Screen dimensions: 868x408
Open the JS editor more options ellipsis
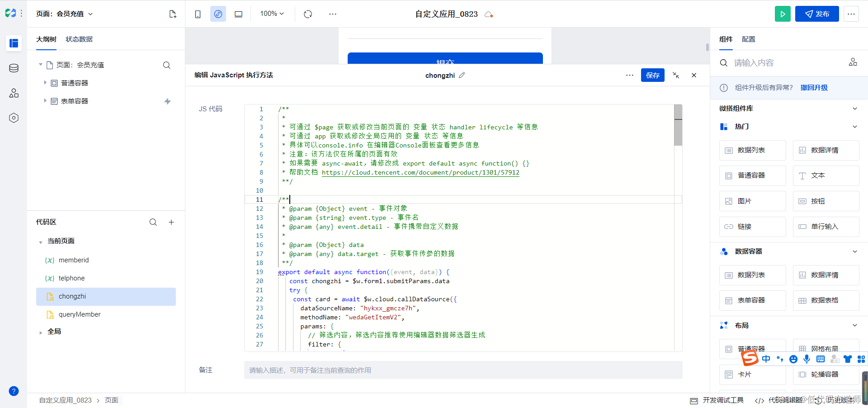pyautogui.click(x=630, y=75)
